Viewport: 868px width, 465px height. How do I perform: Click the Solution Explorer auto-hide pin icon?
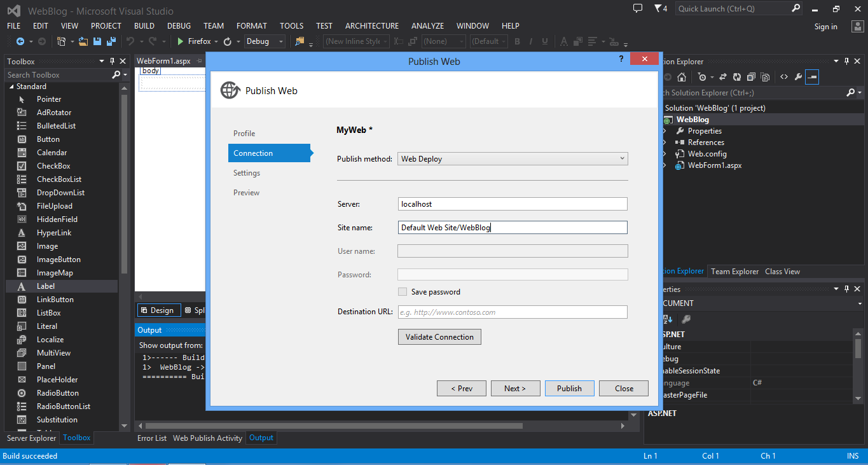[845, 61]
